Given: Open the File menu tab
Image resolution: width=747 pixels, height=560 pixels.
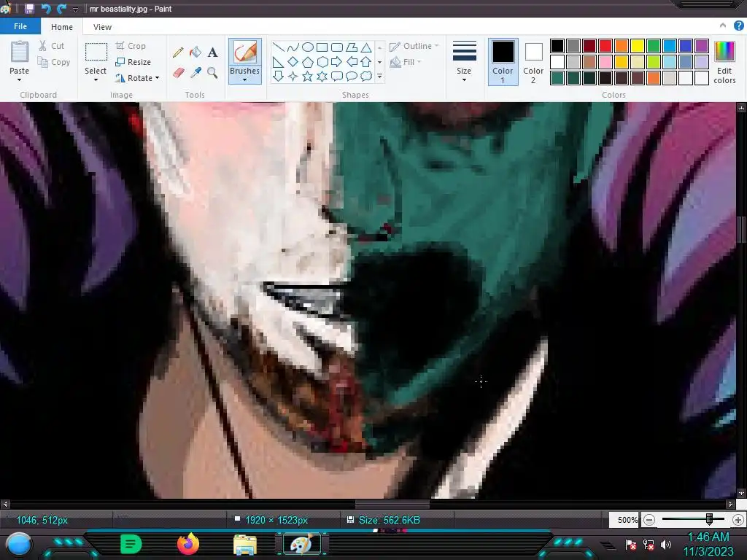Looking at the screenshot, I should pos(20,26).
